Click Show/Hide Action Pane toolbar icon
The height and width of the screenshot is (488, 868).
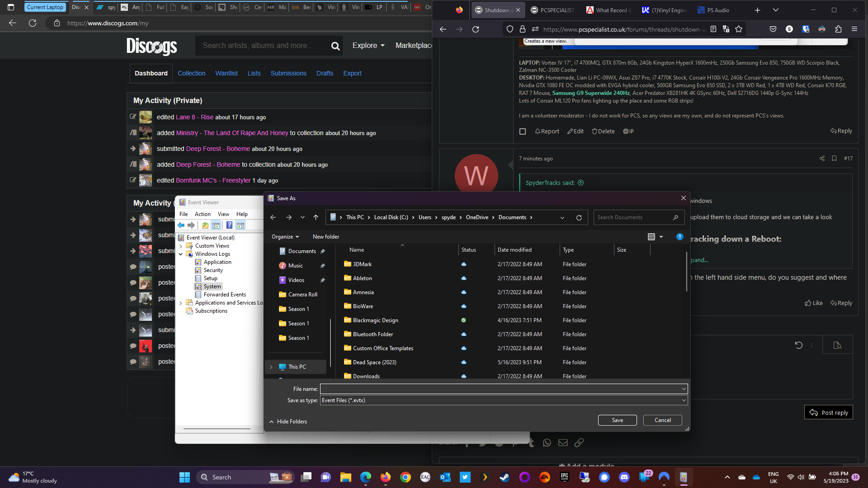point(241,225)
